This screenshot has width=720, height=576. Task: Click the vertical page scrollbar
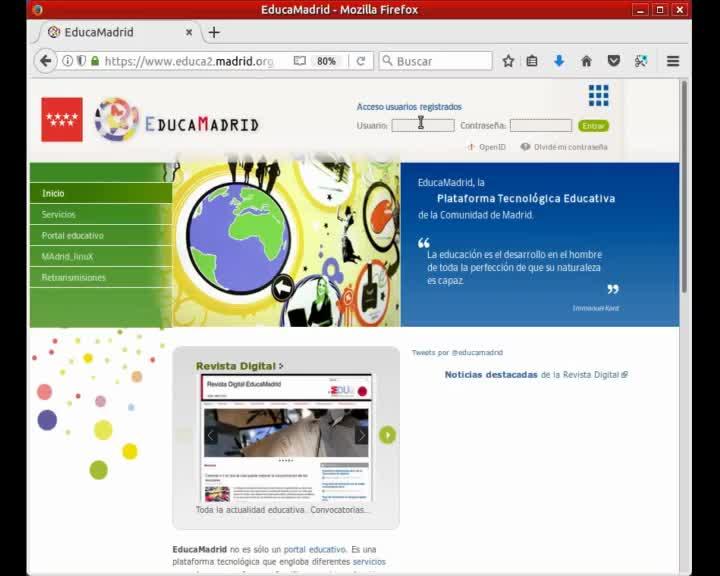pyautogui.click(x=684, y=186)
